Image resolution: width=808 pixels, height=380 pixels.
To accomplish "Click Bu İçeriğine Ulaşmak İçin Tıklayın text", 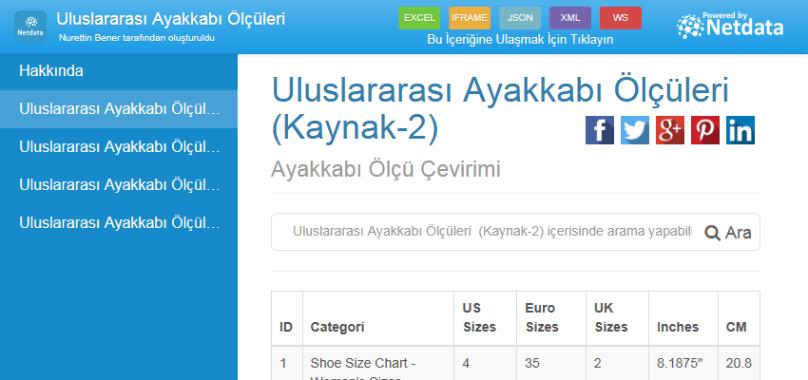I will tap(520, 40).
